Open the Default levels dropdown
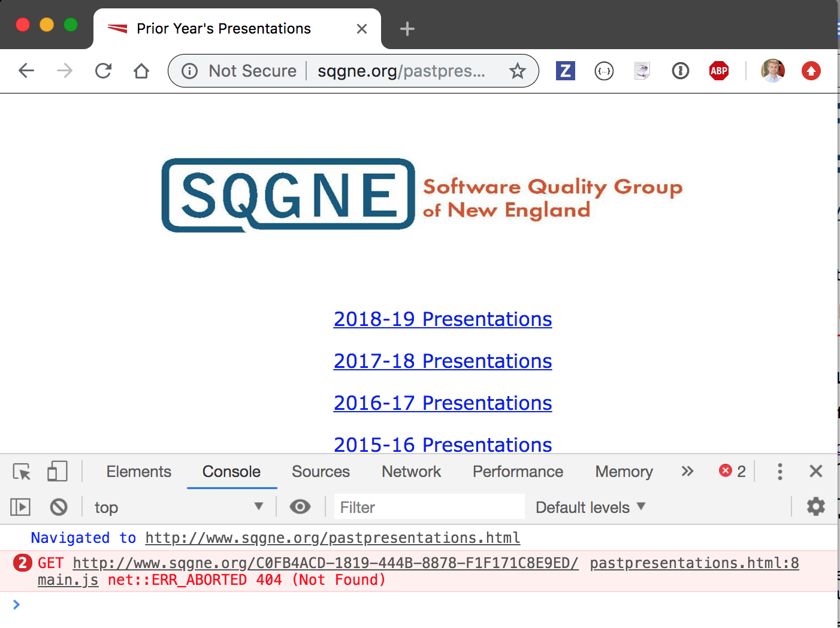The width and height of the screenshot is (840, 628). click(591, 508)
